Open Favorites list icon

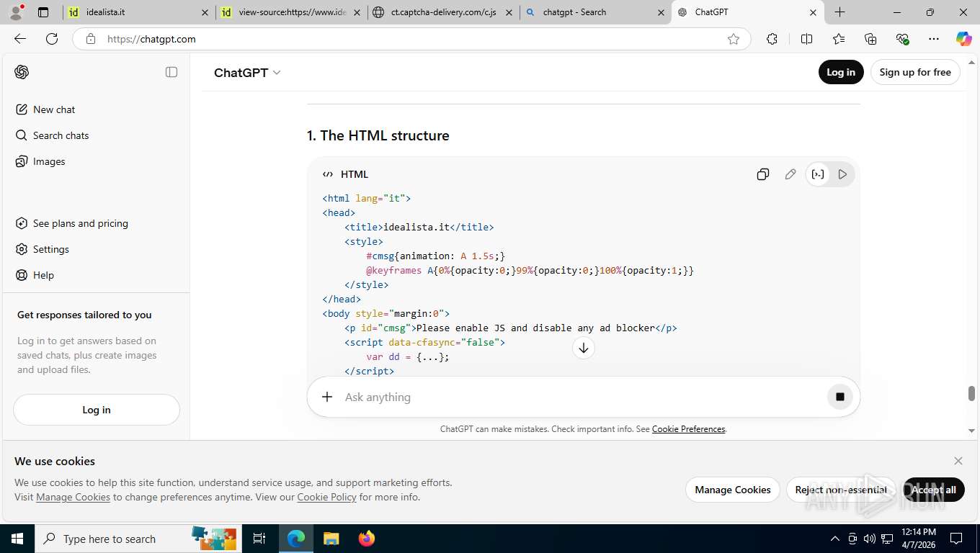(x=839, y=39)
